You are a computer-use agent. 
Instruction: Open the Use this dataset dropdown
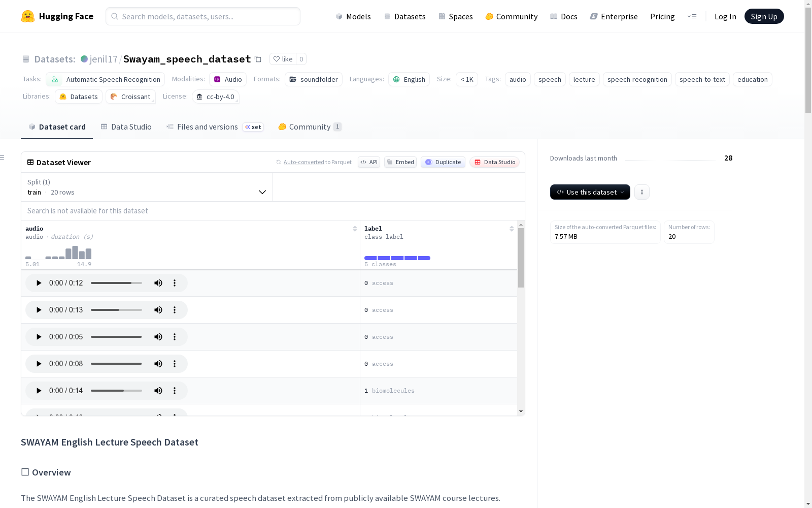coord(590,192)
